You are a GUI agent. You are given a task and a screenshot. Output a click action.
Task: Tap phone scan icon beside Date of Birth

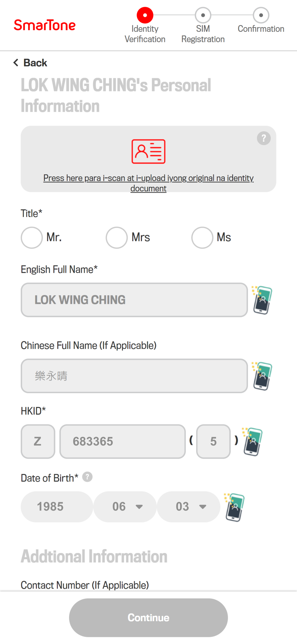pos(234,507)
